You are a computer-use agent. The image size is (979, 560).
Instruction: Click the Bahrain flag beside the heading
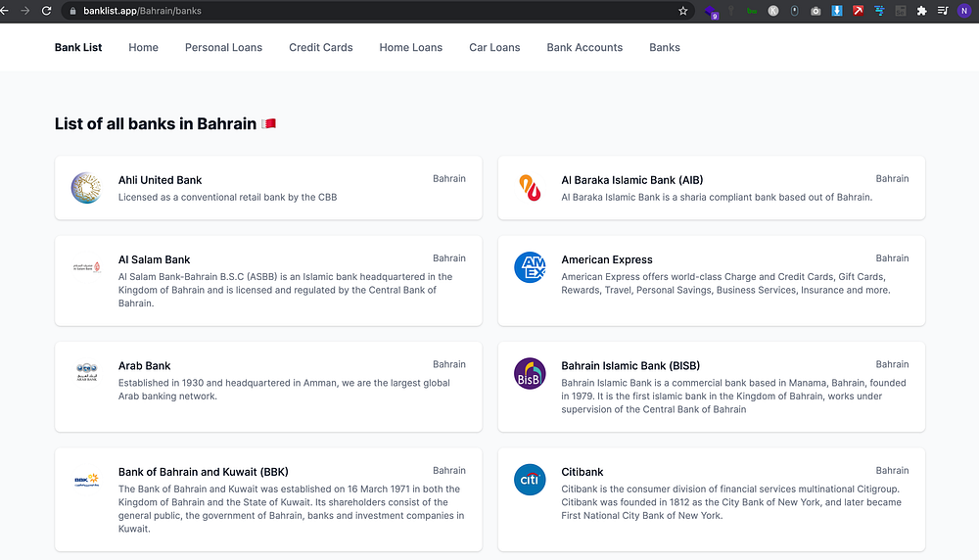pos(269,123)
